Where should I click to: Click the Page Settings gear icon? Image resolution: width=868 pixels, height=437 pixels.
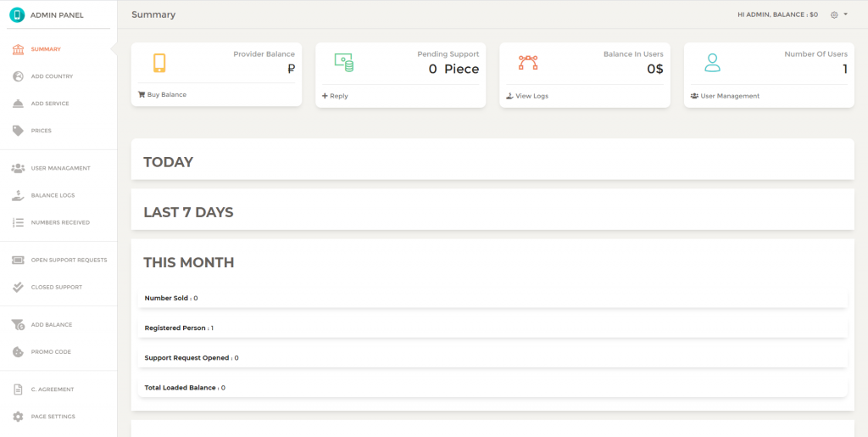point(19,417)
